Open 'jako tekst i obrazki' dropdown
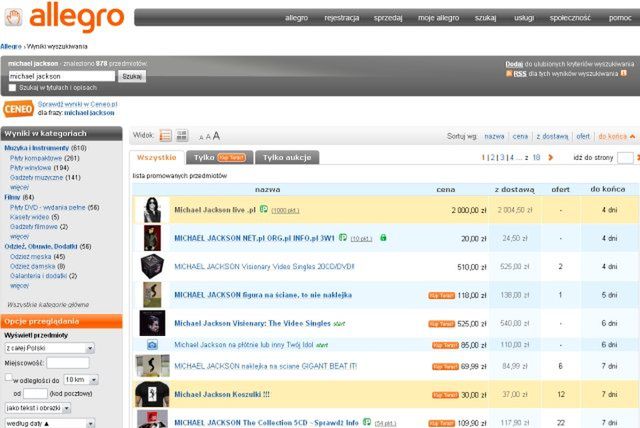Screen dimensions: 640x428 pyautogui.click(x=38, y=408)
